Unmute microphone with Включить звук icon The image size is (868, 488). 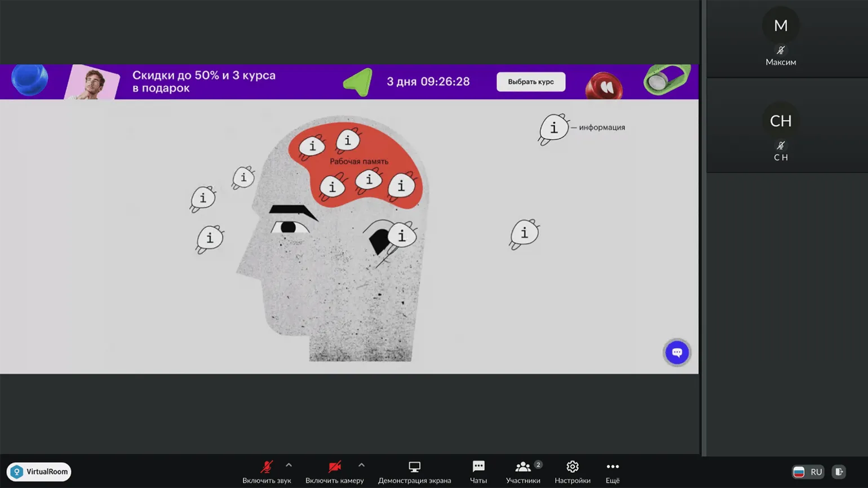coord(267,467)
